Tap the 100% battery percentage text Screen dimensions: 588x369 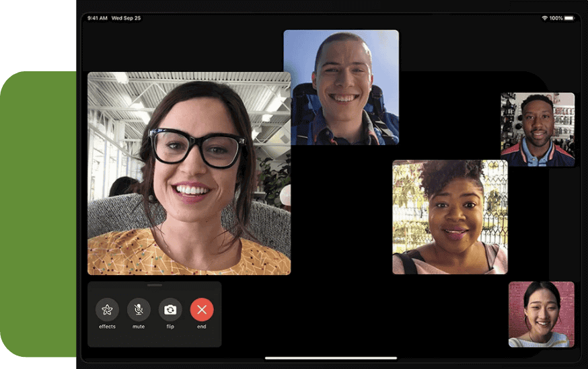click(556, 18)
